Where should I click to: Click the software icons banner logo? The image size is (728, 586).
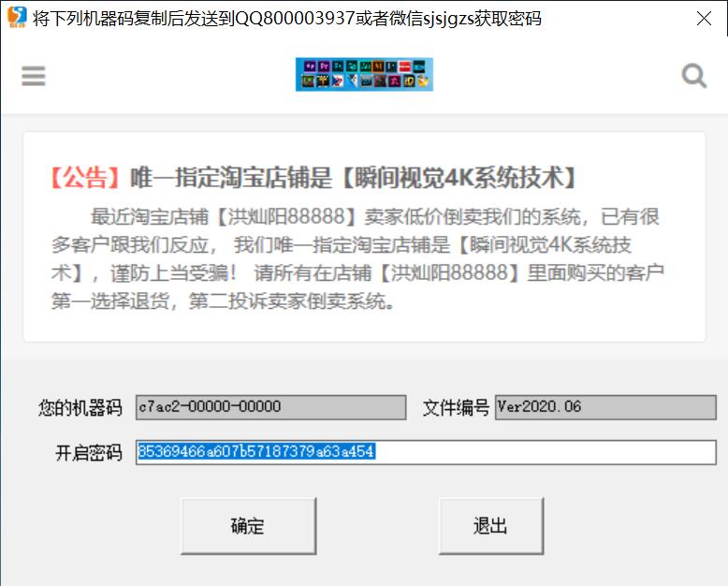click(364, 74)
